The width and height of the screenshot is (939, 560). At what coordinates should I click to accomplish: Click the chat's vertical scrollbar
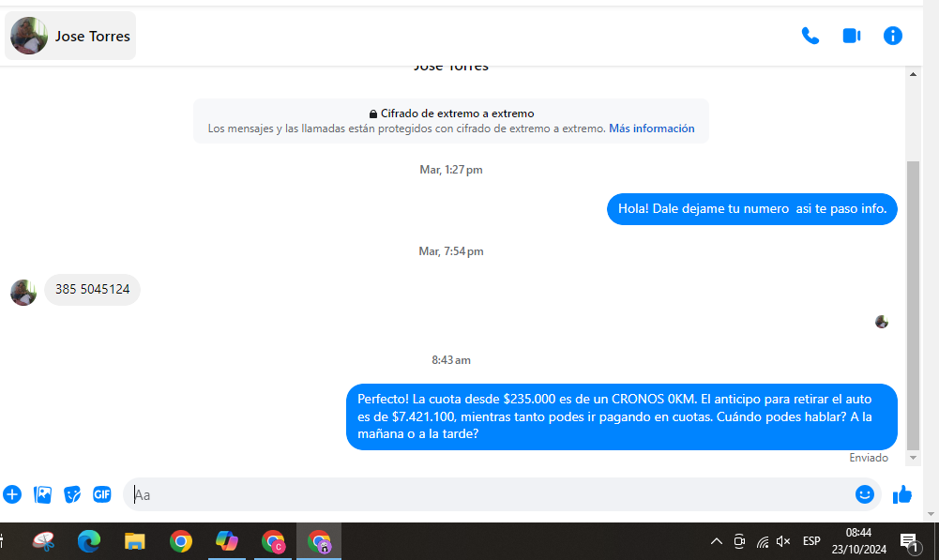pyautogui.click(x=913, y=300)
